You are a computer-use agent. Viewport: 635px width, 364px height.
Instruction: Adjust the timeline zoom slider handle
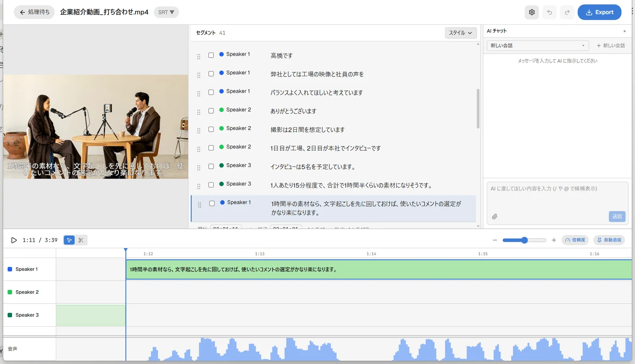pyautogui.click(x=525, y=240)
